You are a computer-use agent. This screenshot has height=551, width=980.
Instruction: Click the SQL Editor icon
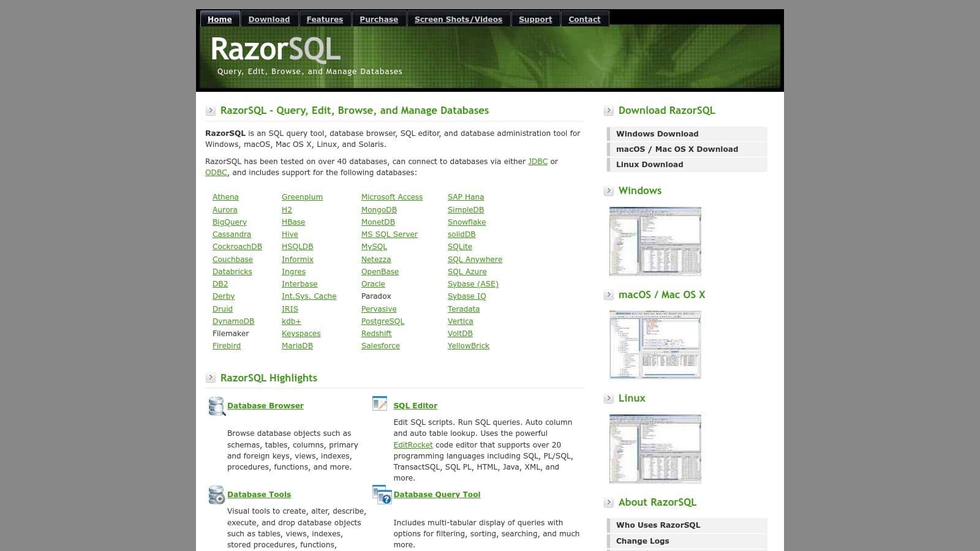click(x=380, y=403)
